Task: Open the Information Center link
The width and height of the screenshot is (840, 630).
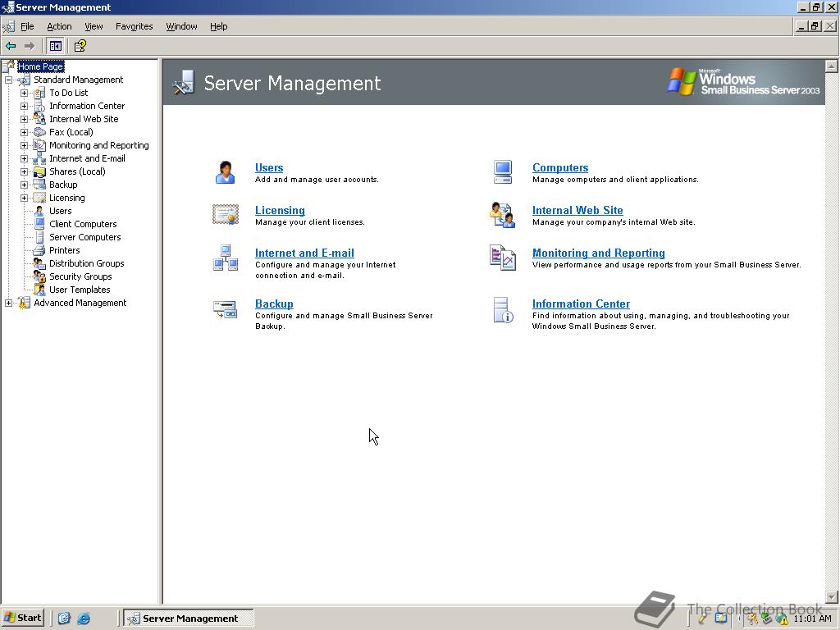Action: (x=581, y=304)
